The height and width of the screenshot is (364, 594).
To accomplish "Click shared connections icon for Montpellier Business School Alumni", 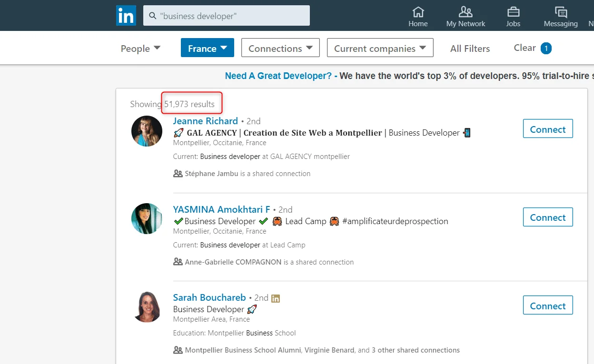I will (178, 350).
